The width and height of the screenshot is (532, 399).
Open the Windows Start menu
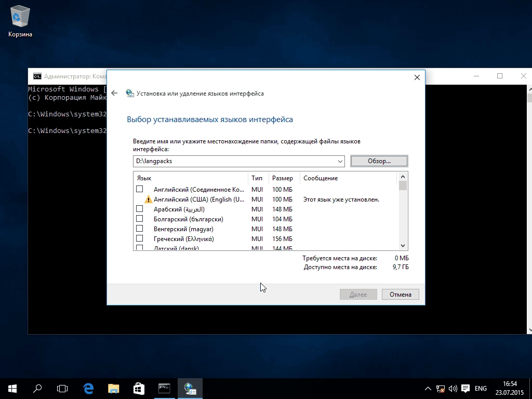click(x=12, y=389)
